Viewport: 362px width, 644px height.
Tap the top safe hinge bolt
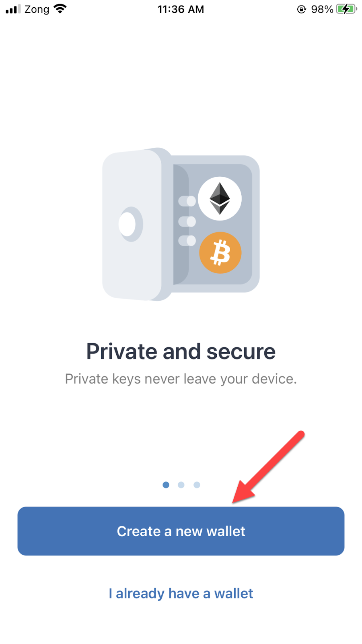[187, 201]
